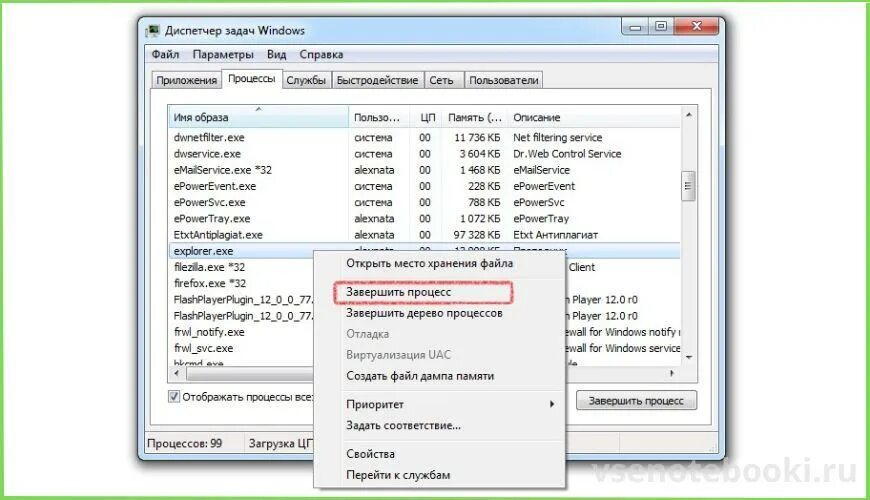Choose Открыть место хранения файла
This screenshot has width=870, height=500.
pyautogui.click(x=429, y=264)
